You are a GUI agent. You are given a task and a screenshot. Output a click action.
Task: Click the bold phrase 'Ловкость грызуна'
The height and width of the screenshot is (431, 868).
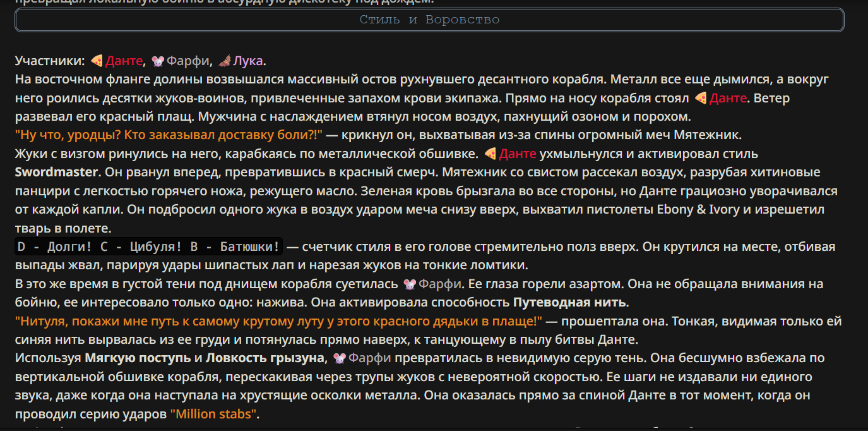[x=265, y=358]
